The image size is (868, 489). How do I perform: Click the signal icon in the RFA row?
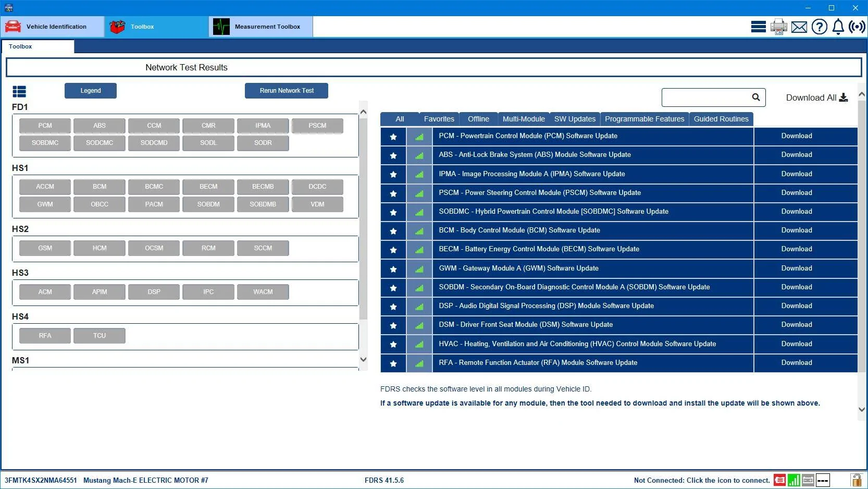419,363
